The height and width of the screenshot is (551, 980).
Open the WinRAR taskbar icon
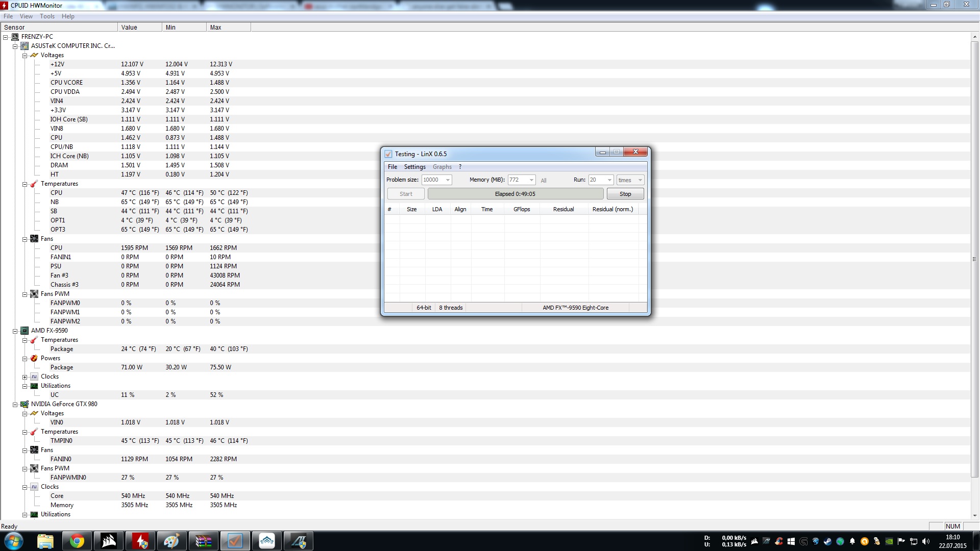pos(203,541)
